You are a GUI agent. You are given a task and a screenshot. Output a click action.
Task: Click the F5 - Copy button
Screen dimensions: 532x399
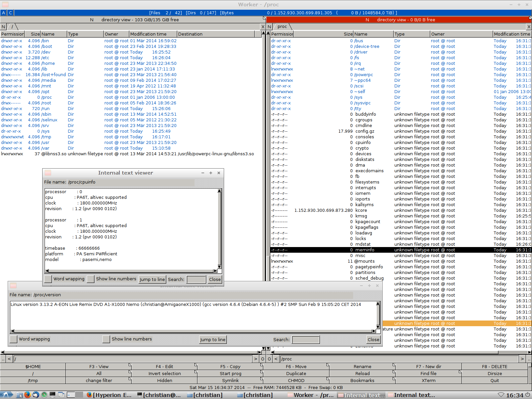tap(230, 366)
